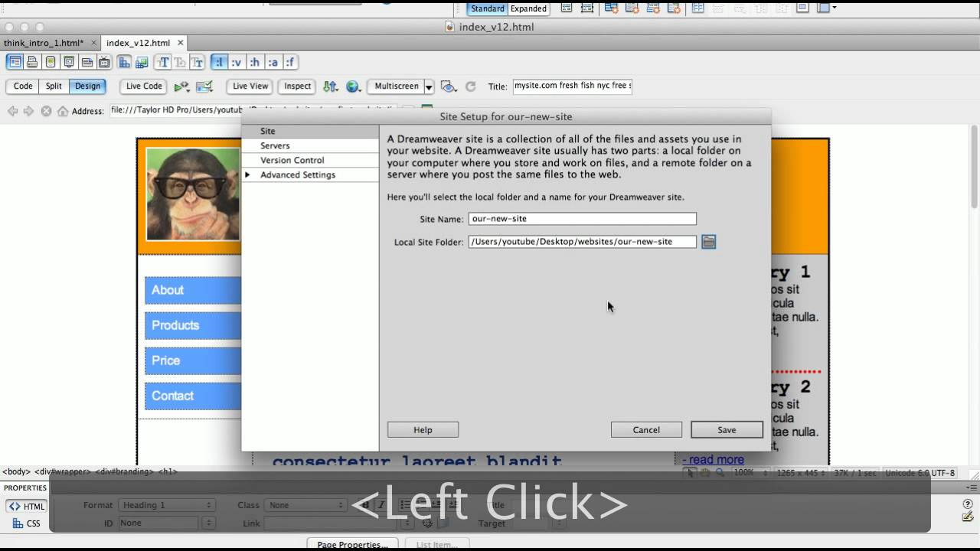Select the TV media type icon
Image resolution: width=980 pixels, height=551 pixels.
[x=104, y=62]
